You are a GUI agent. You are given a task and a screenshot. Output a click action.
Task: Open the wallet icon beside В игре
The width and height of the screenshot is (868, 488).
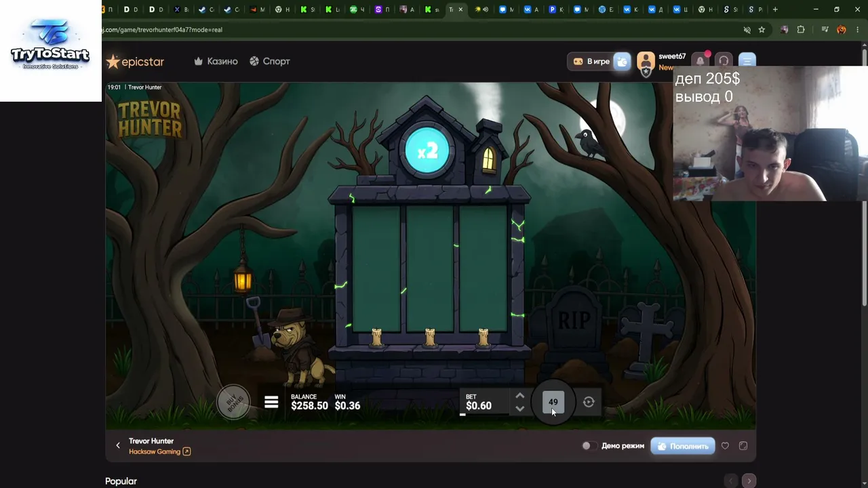622,62
